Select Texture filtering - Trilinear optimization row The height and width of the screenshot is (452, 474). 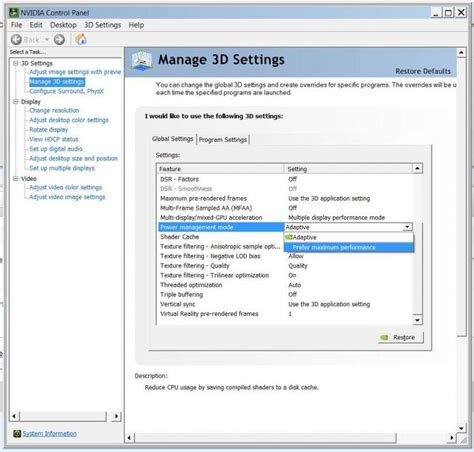coord(285,275)
